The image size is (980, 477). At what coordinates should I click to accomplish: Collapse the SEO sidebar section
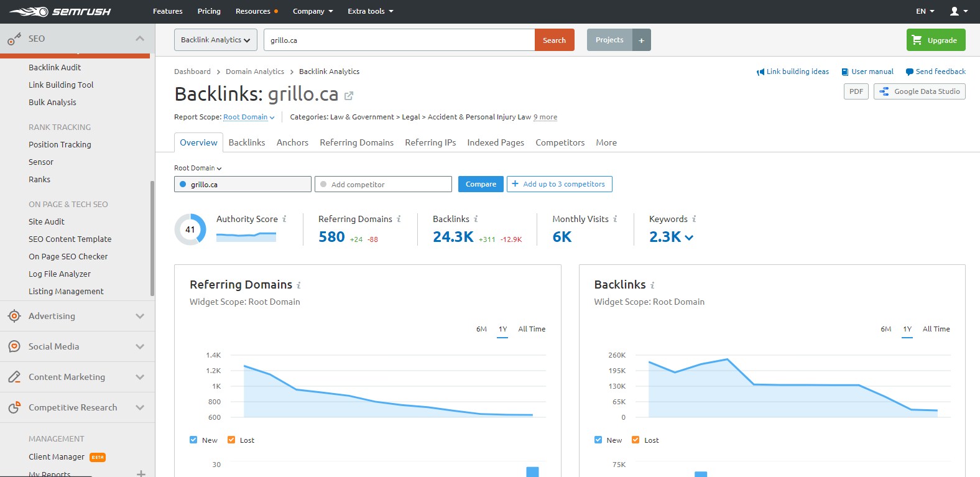tap(140, 39)
